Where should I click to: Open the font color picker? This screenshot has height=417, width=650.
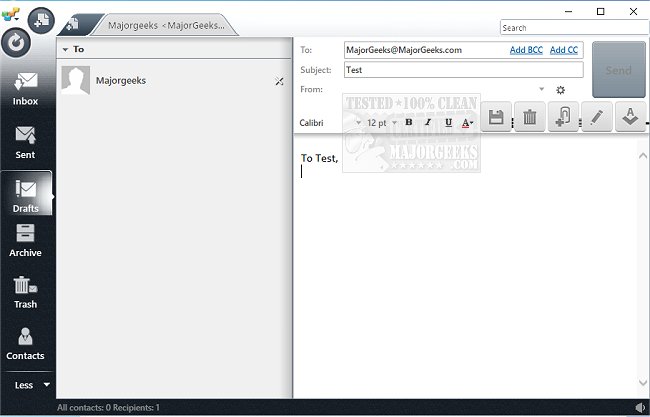(x=467, y=123)
